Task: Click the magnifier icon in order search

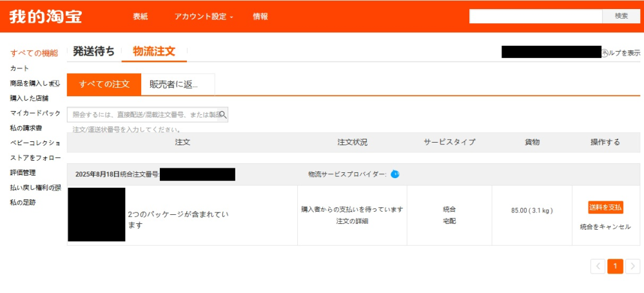Action: 222,114
